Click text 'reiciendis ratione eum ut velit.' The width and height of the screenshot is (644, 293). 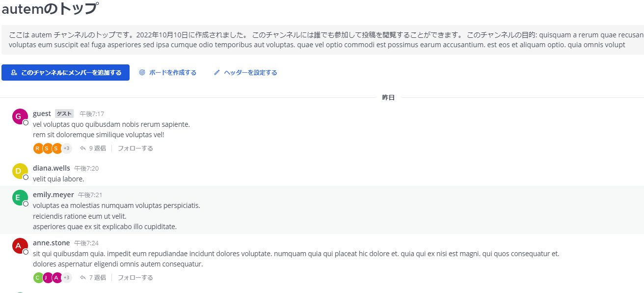80,216
